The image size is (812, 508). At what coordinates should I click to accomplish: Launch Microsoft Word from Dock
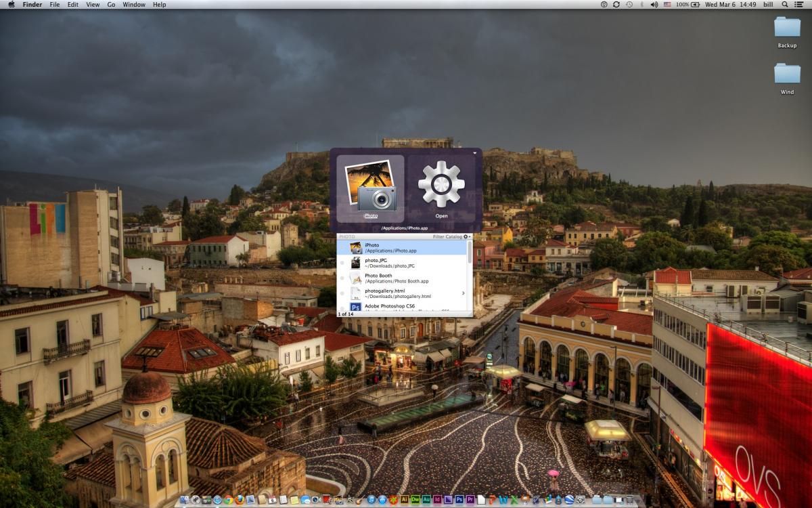tap(503, 500)
